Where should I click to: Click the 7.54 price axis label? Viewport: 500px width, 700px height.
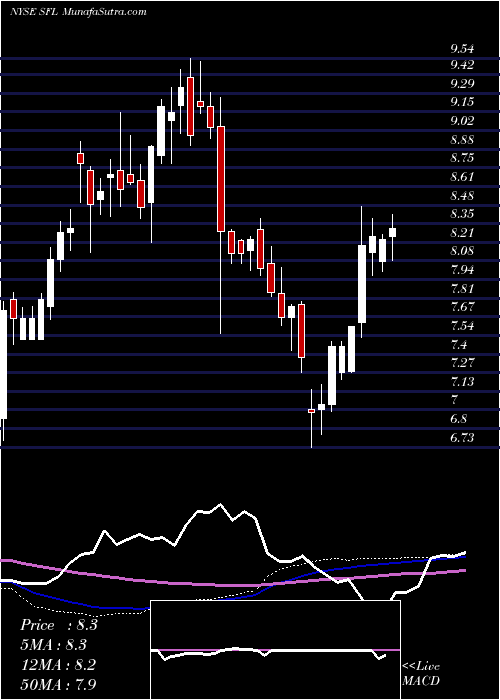(x=462, y=325)
